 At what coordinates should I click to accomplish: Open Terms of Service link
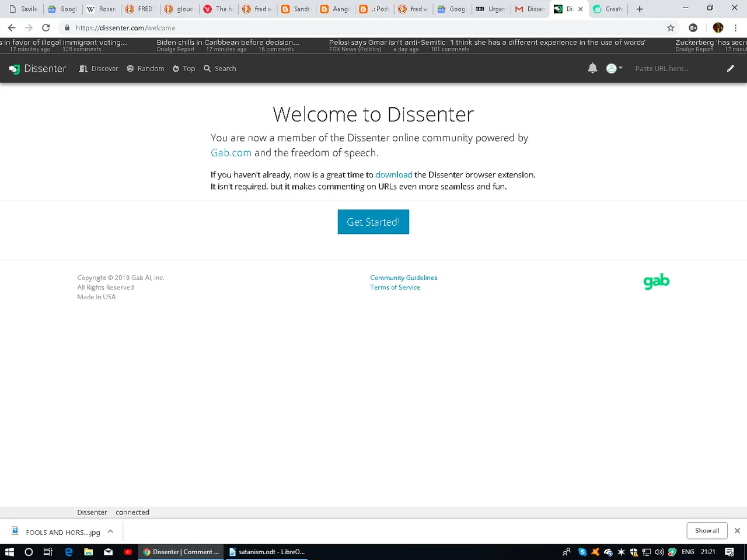(x=395, y=288)
